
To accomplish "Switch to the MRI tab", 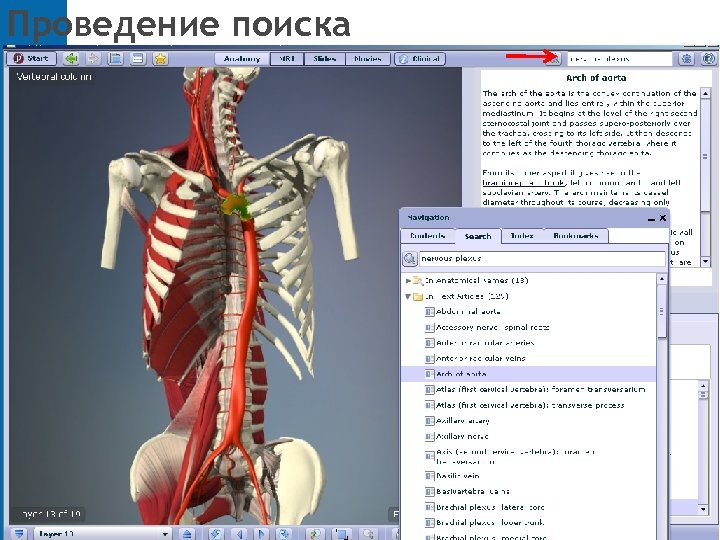I will tap(287, 59).
